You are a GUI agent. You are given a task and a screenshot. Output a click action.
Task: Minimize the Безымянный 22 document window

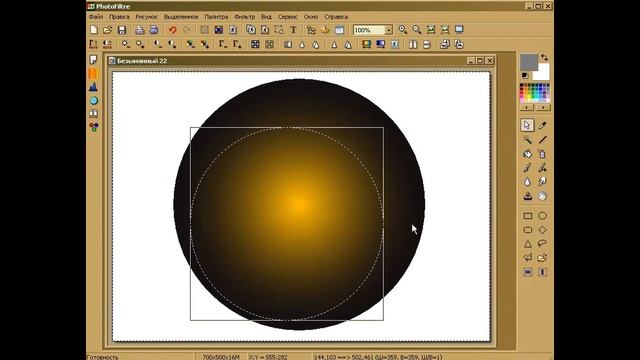pos(471,61)
